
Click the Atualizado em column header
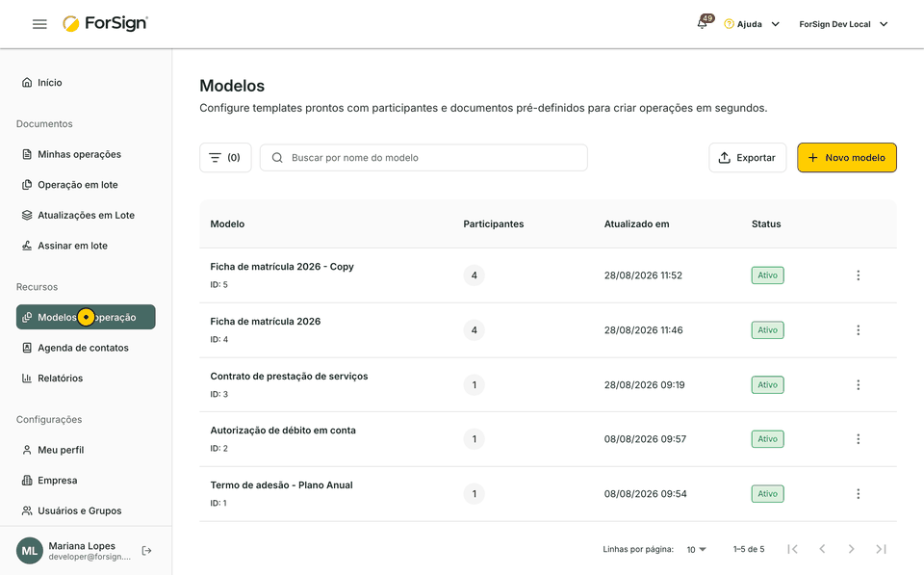pos(636,224)
